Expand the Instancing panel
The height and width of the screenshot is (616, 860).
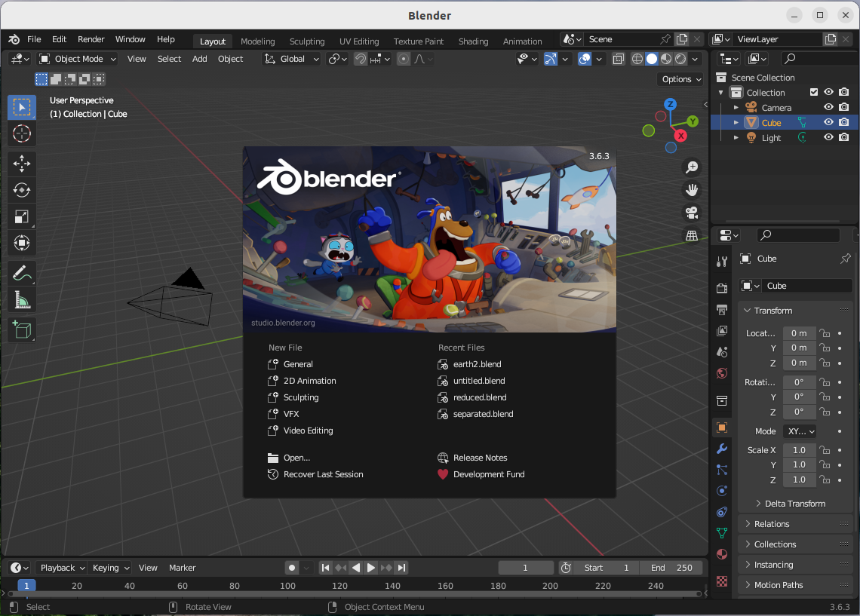pyautogui.click(x=796, y=565)
